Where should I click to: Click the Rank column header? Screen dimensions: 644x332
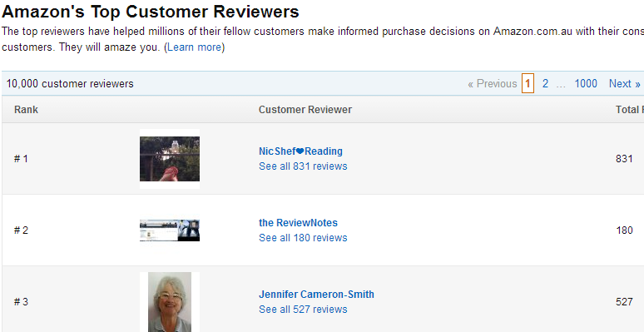(x=26, y=110)
